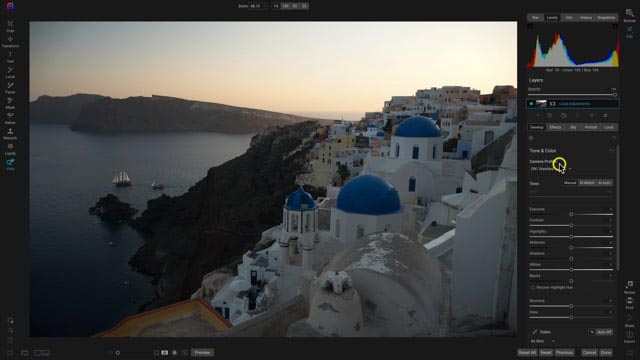Viewport: 640px width, 360px height.
Task: Open the Edit module
Action: (629, 32)
